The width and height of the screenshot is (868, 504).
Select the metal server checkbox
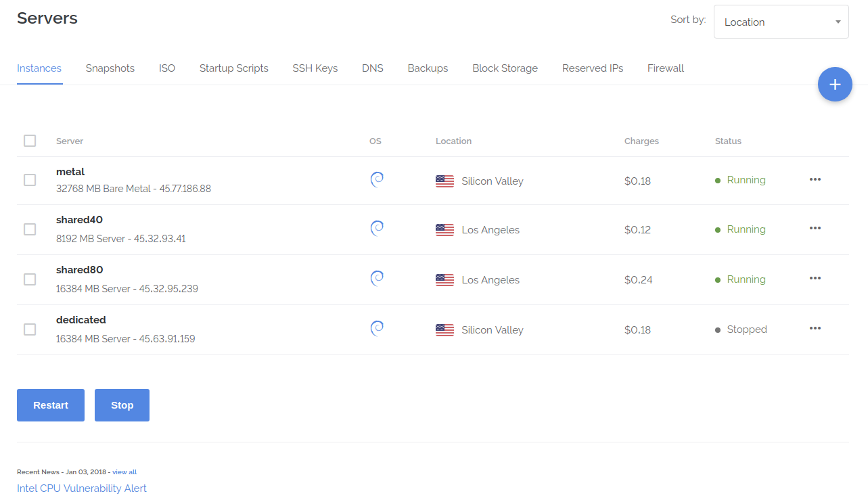point(30,180)
